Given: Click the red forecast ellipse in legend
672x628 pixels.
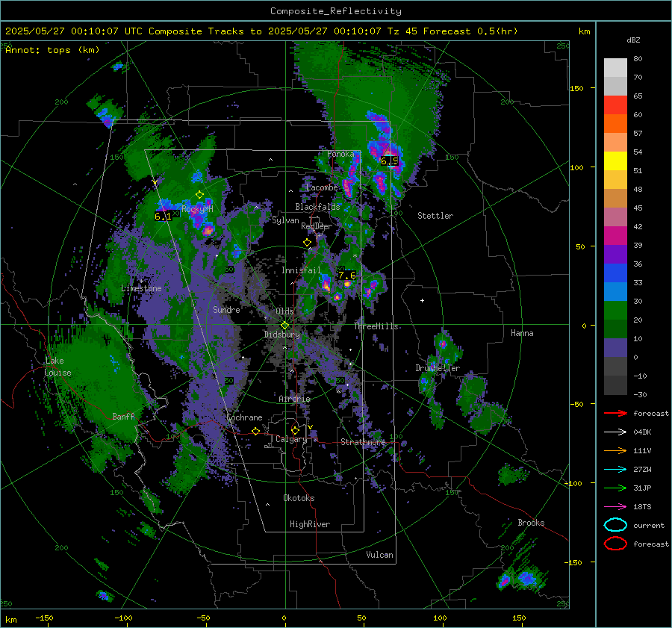Looking at the screenshot, I should (615, 544).
